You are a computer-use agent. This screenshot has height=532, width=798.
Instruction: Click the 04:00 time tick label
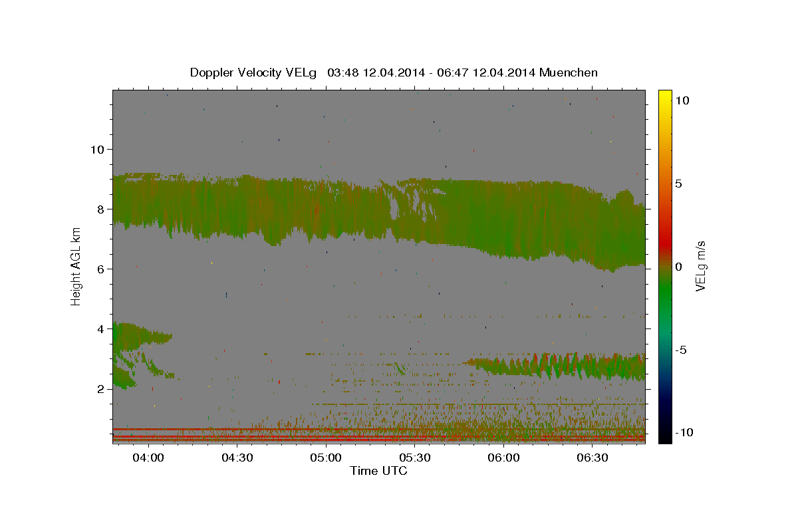[148, 458]
